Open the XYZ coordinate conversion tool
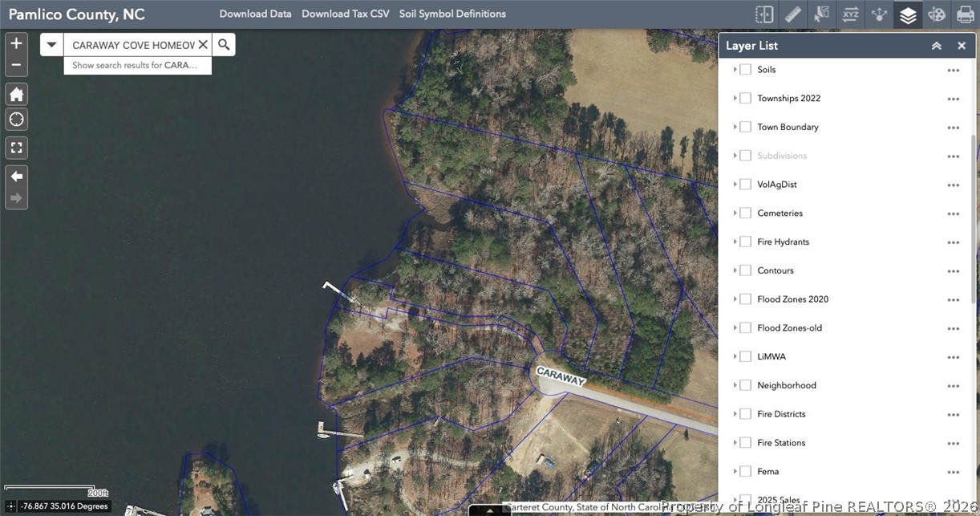Image resolution: width=980 pixels, height=516 pixels. (x=850, y=14)
